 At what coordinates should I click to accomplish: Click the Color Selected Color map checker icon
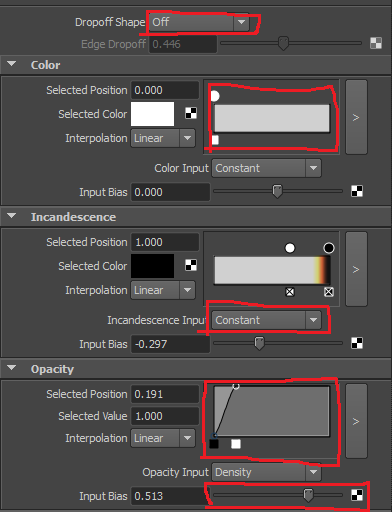pos(191,113)
